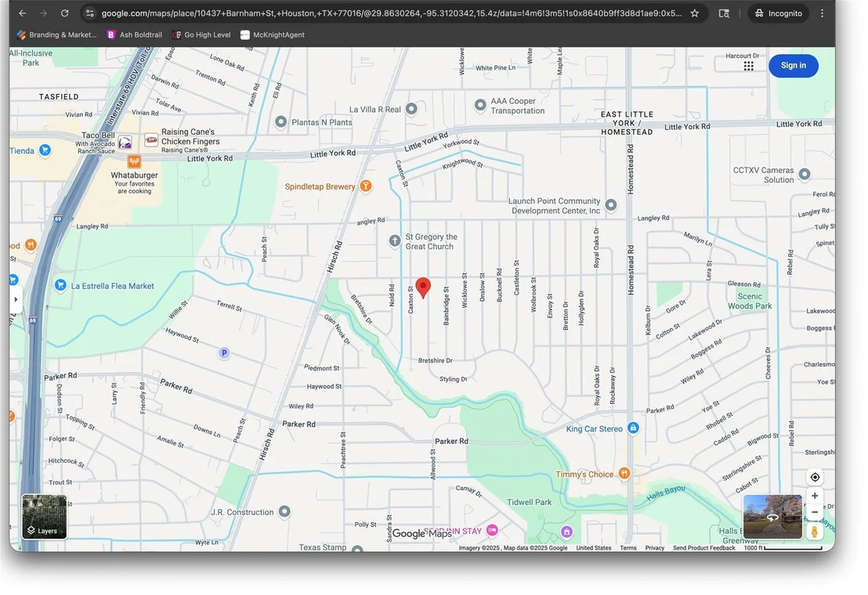This screenshot has width=868, height=595.
Task: Open the Privacy link
Action: pos(654,548)
